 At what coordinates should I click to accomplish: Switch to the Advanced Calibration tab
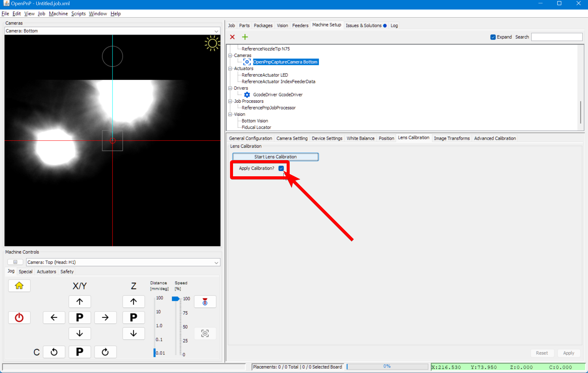494,138
